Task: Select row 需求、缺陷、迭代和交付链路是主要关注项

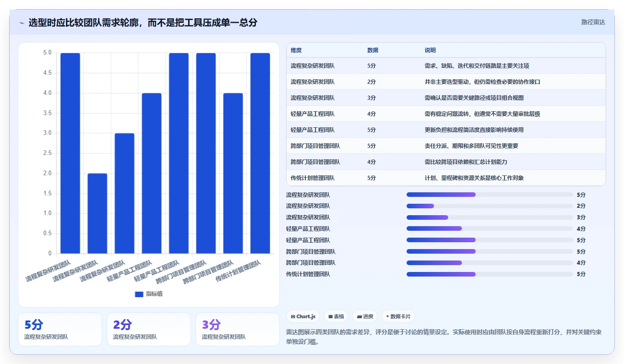Action: (446, 66)
